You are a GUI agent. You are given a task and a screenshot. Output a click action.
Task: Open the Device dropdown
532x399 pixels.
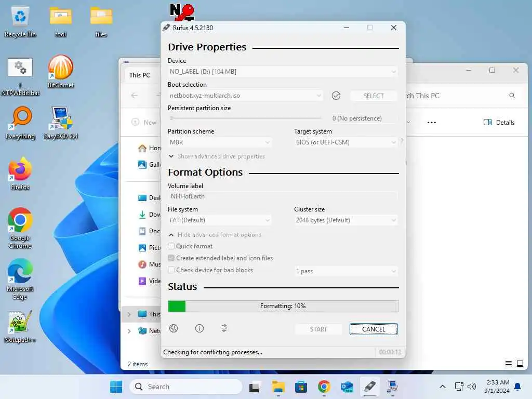click(283, 72)
